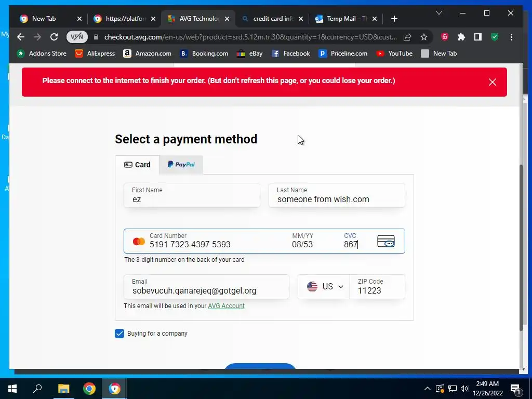Open a new tab with plus button
The image size is (532, 399).
click(394, 19)
